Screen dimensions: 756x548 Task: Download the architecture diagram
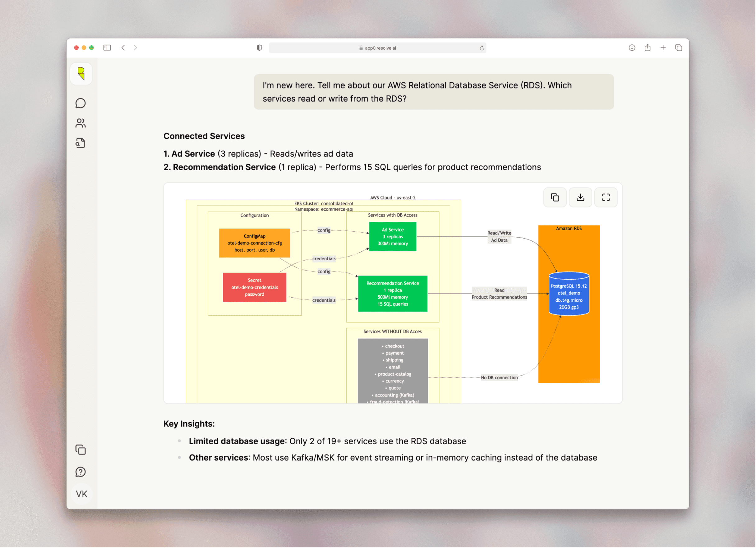pyautogui.click(x=580, y=198)
